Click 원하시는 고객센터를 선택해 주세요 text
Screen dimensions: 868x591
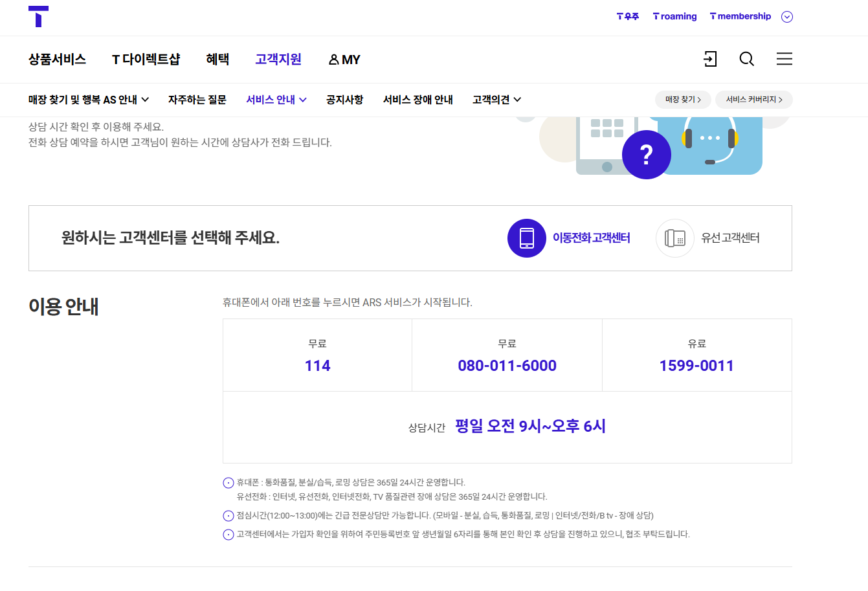click(x=170, y=238)
